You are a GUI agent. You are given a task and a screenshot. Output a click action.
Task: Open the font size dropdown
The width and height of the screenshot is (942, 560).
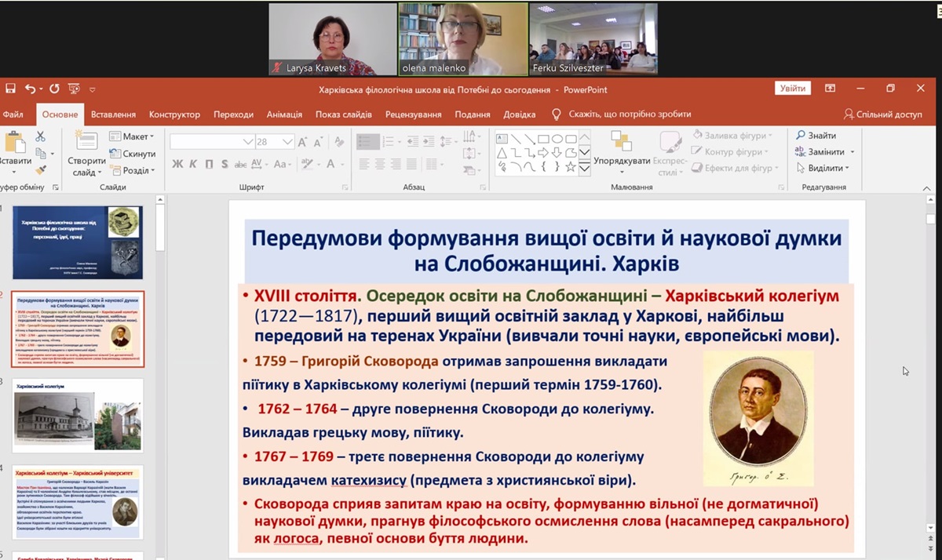click(x=287, y=142)
